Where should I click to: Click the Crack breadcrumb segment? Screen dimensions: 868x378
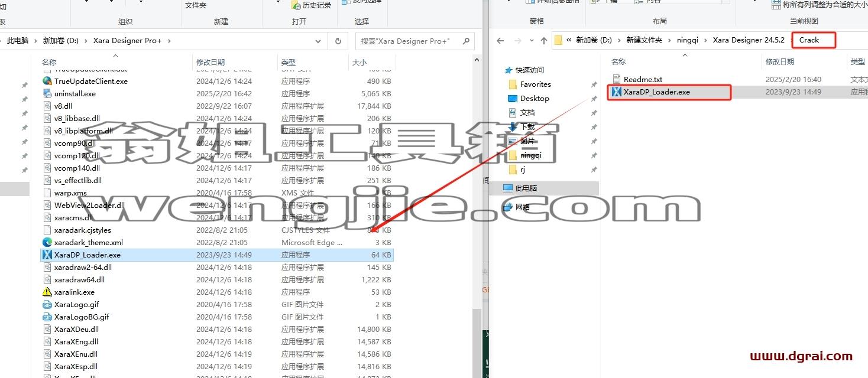(x=809, y=40)
